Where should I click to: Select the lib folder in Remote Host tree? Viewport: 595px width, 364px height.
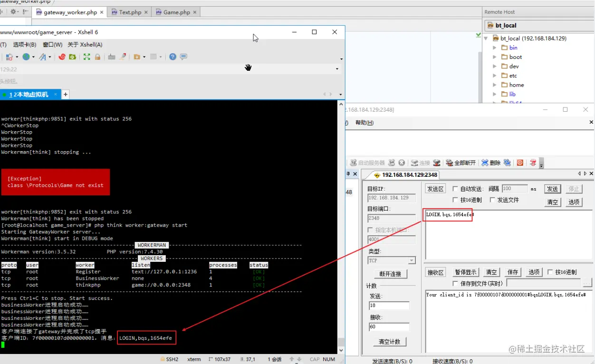(512, 94)
